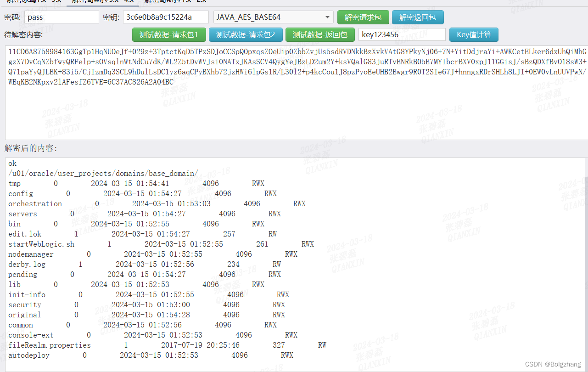The image size is (588, 372).
Task: Click the 'autodeploy' directory row
Action: (x=151, y=355)
